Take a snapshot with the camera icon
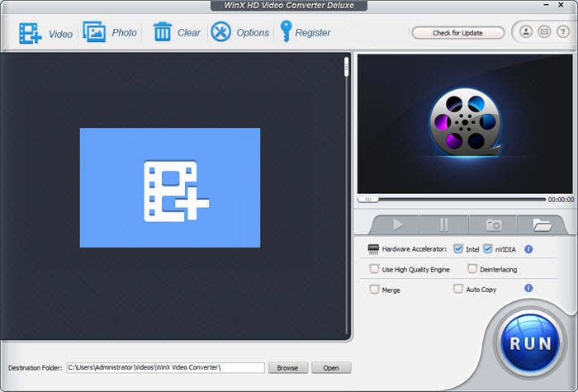The height and width of the screenshot is (392, 578). pyautogui.click(x=493, y=224)
